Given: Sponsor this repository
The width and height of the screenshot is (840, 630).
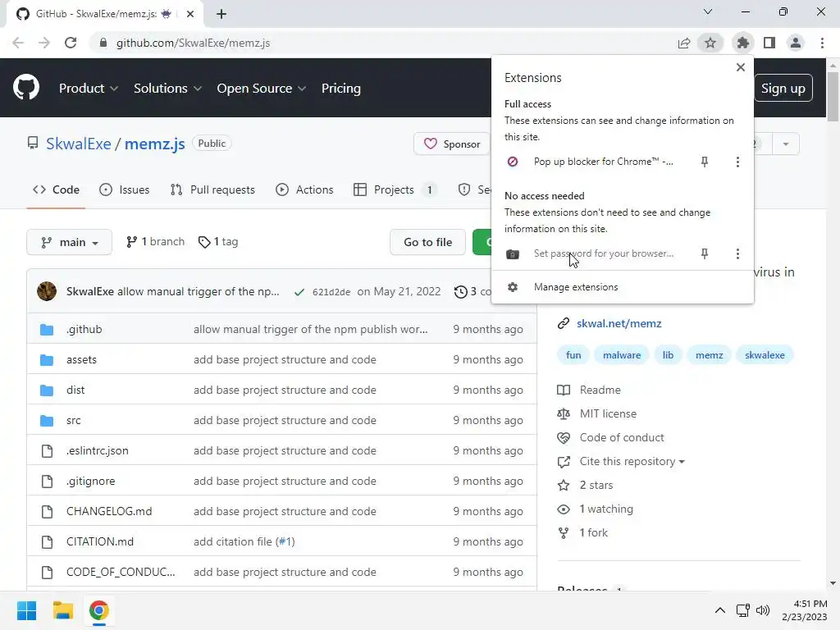Looking at the screenshot, I should tap(452, 144).
